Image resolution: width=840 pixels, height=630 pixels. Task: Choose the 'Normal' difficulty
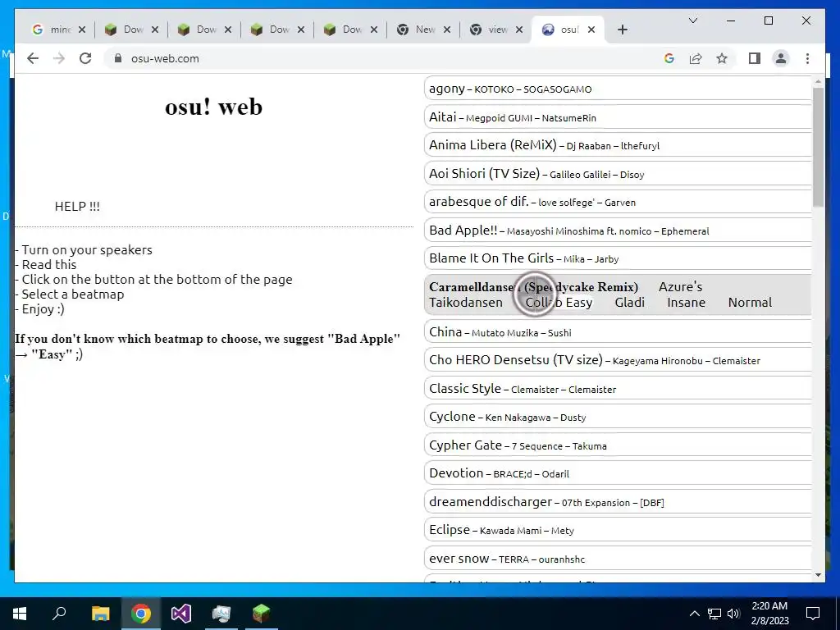click(x=750, y=303)
